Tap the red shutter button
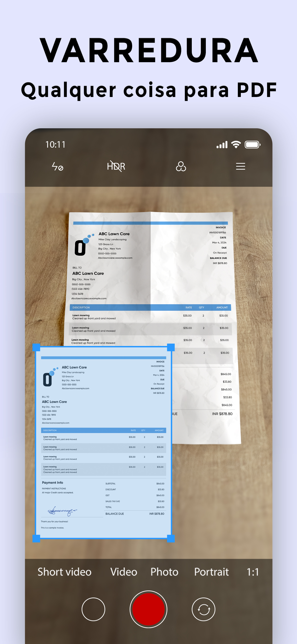Viewport: 297px width, 644px height. tap(148, 609)
